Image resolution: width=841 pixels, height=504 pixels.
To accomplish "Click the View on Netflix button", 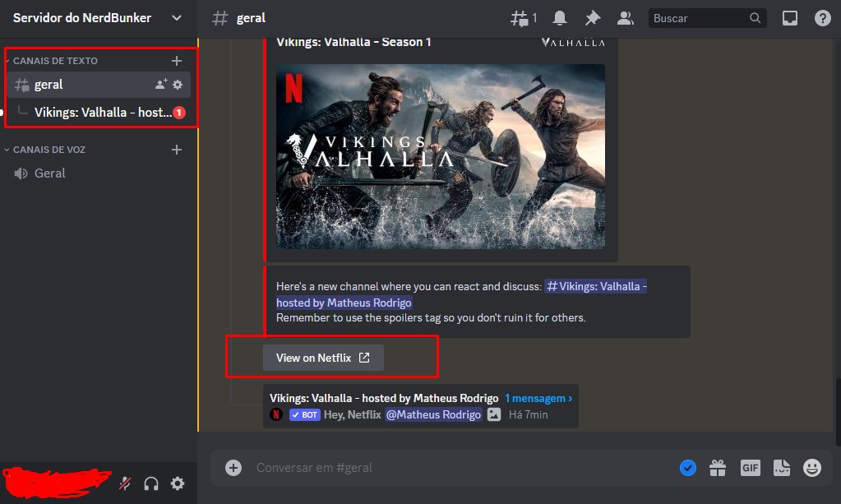I will point(322,357).
